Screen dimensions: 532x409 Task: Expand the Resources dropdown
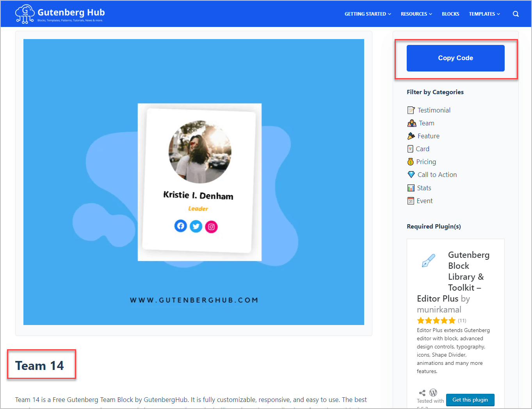click(x=416, y=14)
